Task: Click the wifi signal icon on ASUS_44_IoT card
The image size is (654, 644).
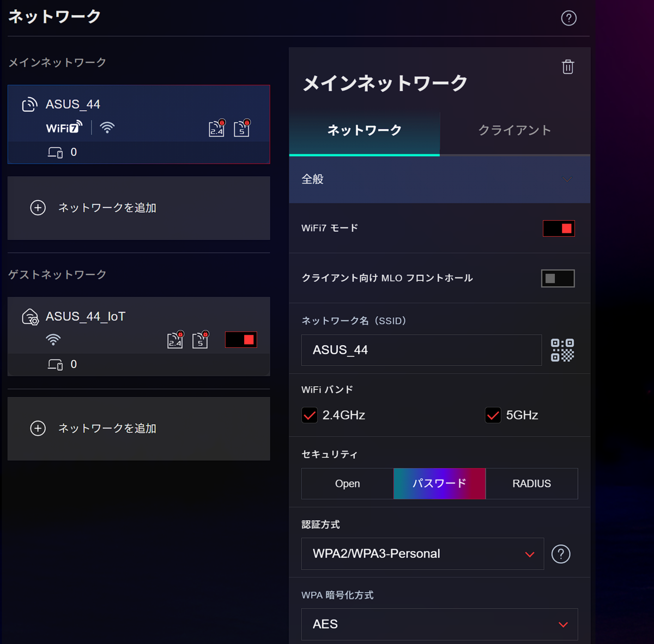Action: coord(53,340)
